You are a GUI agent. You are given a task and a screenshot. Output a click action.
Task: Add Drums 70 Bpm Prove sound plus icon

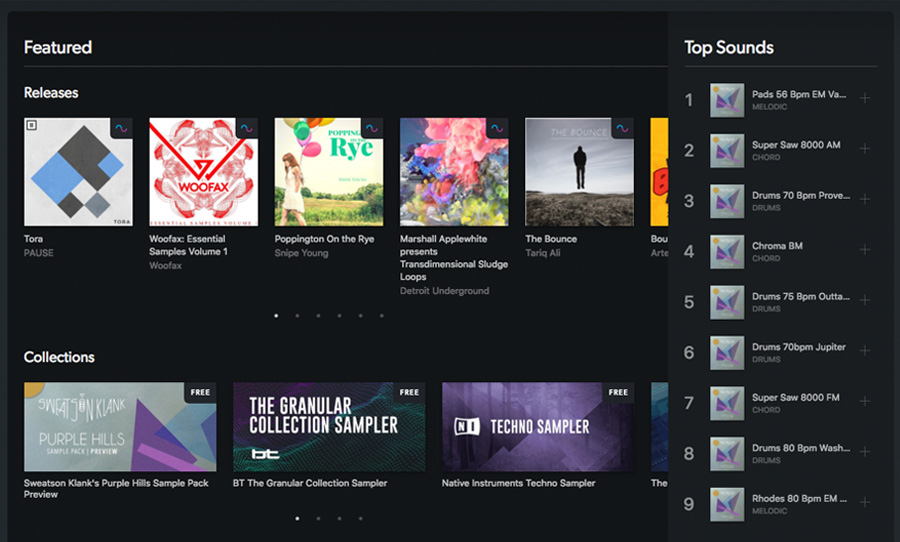864,199
